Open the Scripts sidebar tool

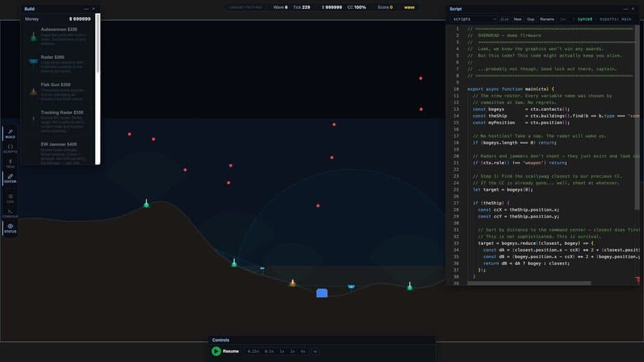(x=10, y=148)
